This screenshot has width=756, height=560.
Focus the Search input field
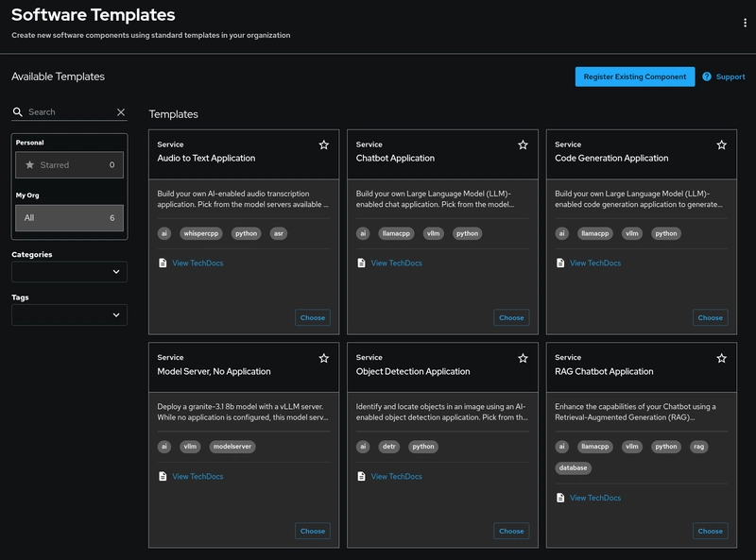[x=70, y=111]
